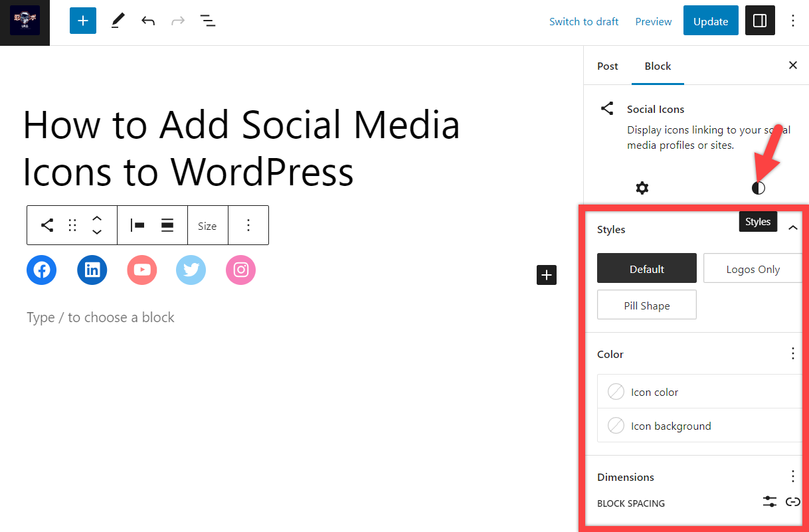The height and width of the screenshot is (532, 809).
Task: Click the 'Dimensions' panel heading
Action: pos(626,477)
